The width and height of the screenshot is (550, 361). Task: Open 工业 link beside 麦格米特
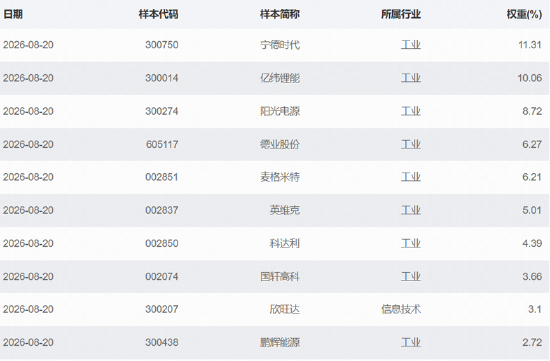click(411, 177)
